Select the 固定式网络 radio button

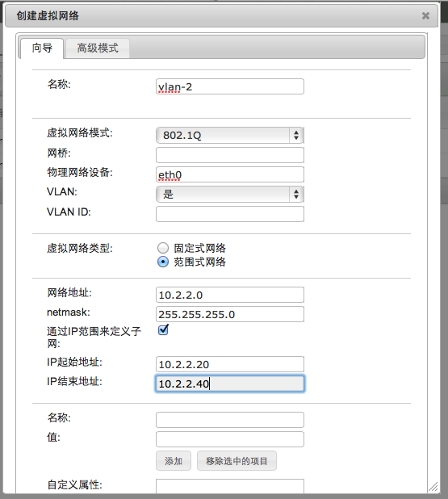pos(163,248)
